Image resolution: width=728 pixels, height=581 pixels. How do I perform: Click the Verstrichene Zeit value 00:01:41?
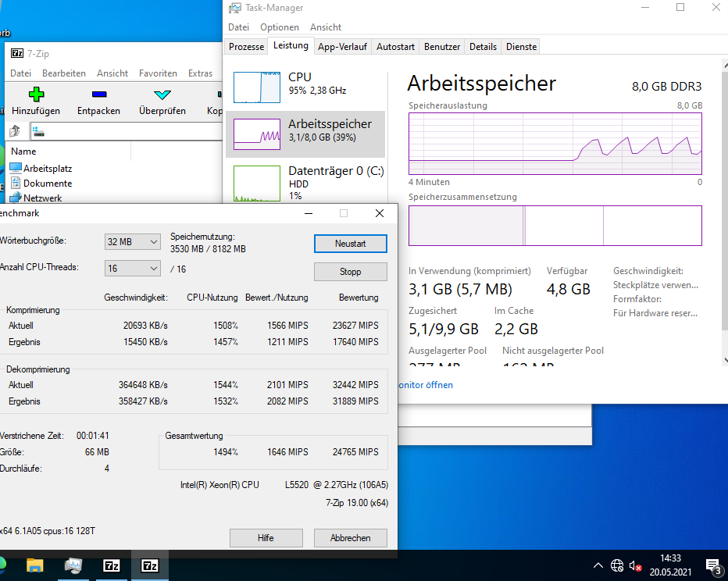(93, 436)
